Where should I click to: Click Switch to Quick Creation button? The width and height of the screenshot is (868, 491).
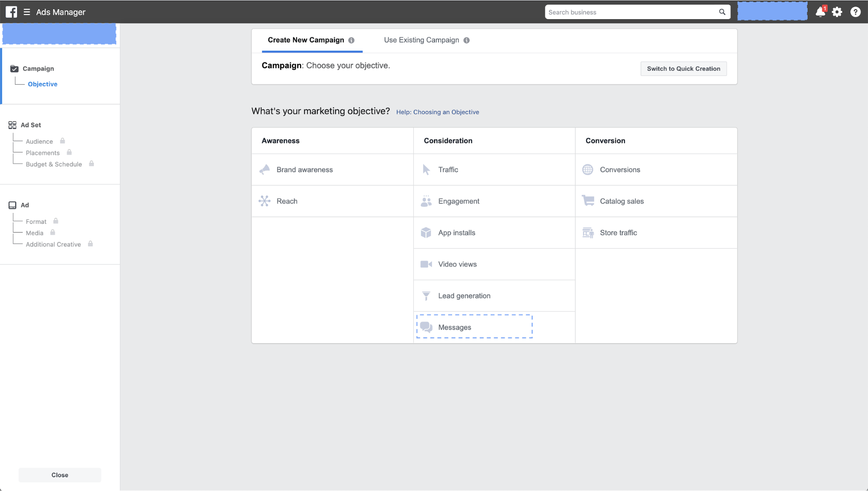tap(683, 69)
